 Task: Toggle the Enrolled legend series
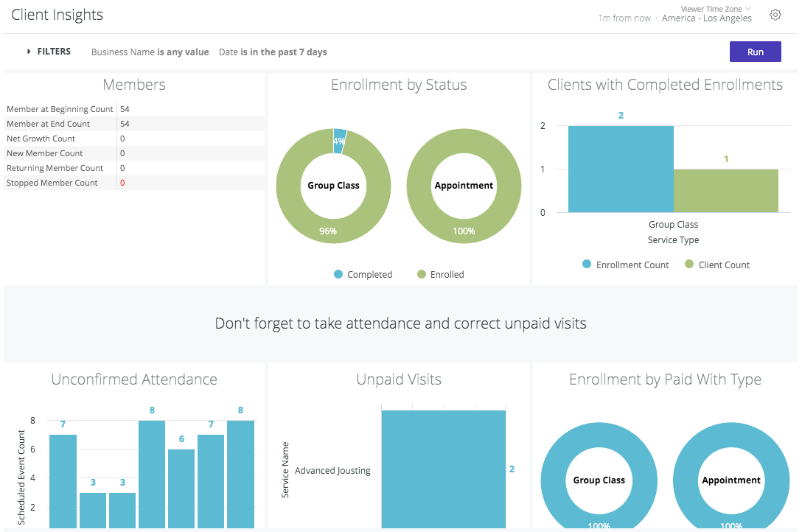click(446, 274)
